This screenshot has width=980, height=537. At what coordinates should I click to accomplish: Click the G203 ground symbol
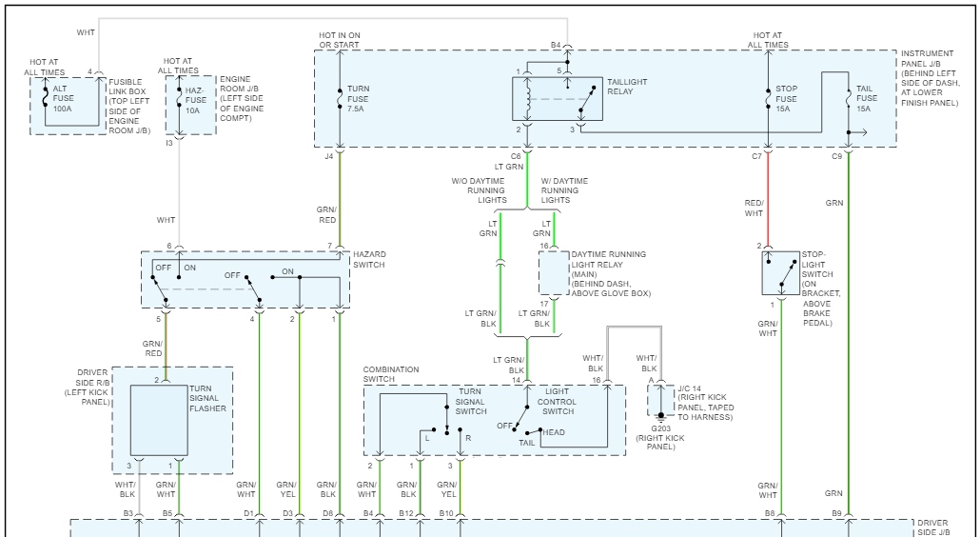coord(660,416)
